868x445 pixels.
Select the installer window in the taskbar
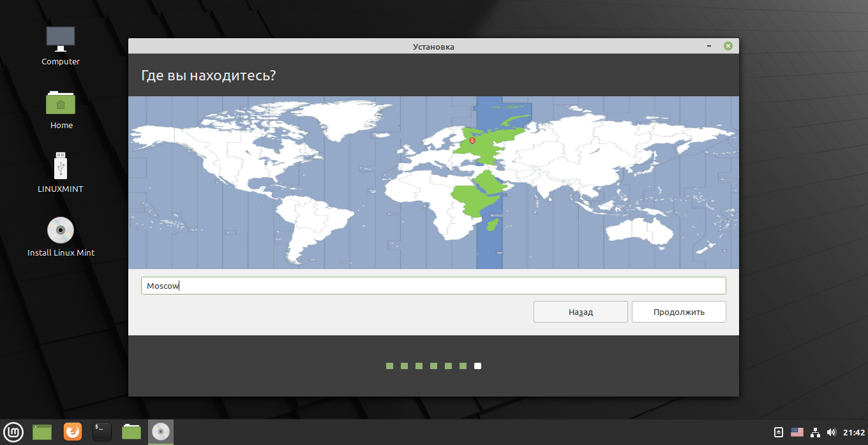coord(161,432)
